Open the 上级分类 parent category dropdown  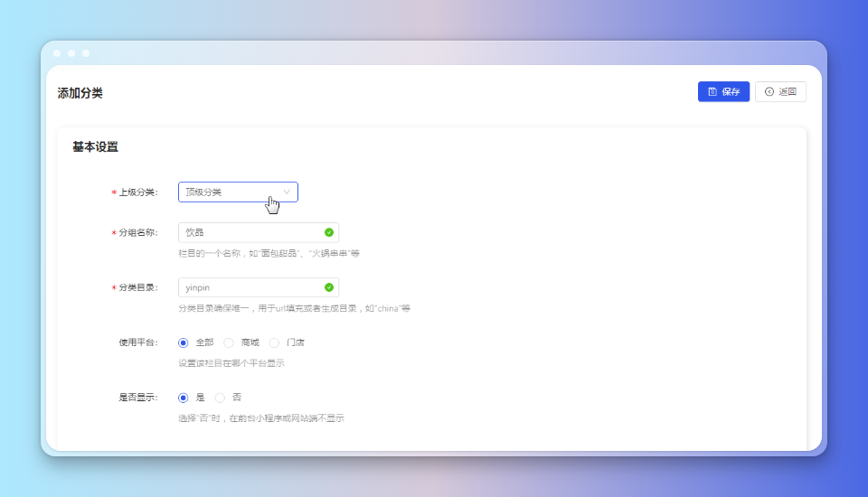pyautogui.click(x=238, y=192)
